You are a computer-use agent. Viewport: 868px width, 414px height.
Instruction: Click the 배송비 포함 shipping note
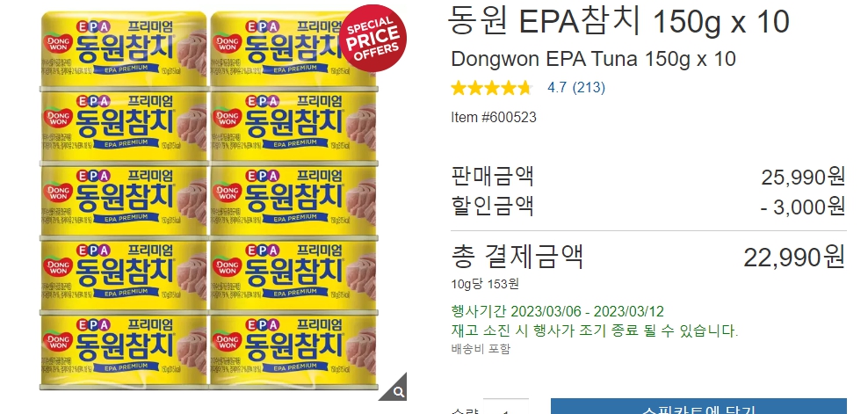pyautogui.click(x=481, y=349)
